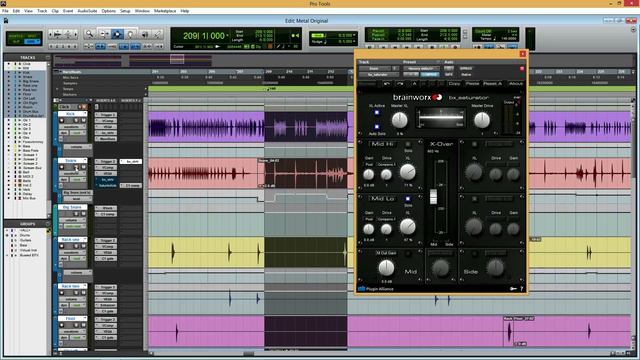Viewport: 640px width, 360px height.
Task: Solo the Kick track
Action: 76,120
